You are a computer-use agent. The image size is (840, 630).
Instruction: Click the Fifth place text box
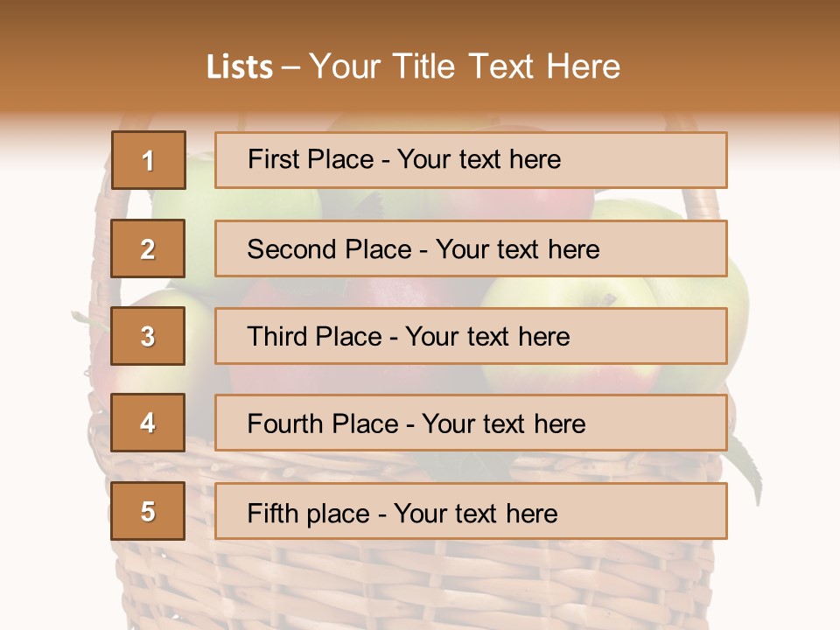[470, 511]
